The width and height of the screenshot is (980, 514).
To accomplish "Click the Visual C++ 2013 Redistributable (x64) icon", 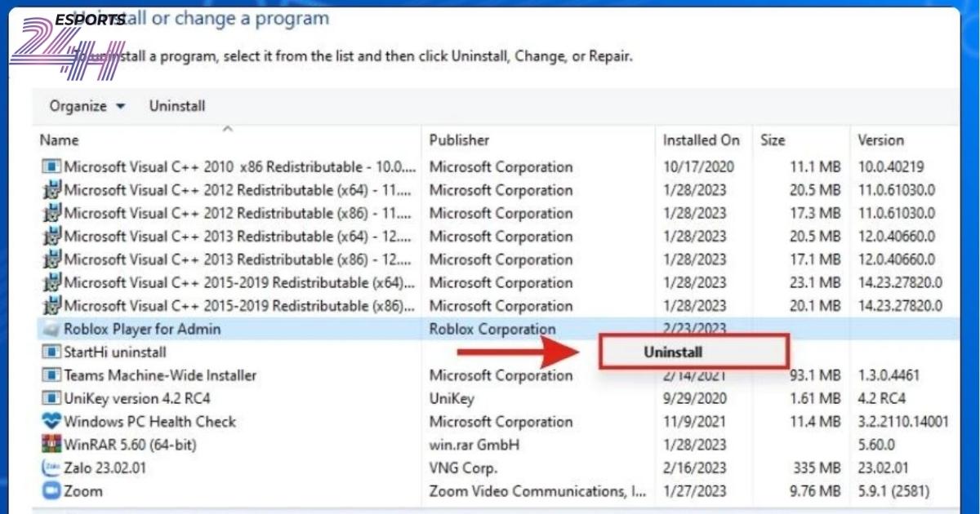I will point(51,237).
